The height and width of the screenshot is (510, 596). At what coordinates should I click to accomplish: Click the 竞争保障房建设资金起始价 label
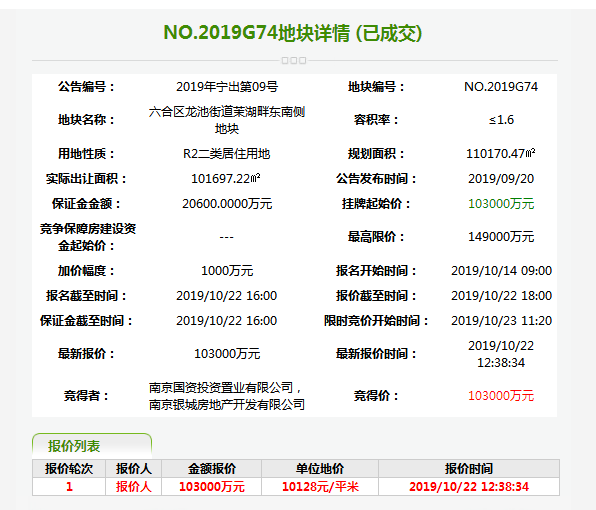[88, 237]
